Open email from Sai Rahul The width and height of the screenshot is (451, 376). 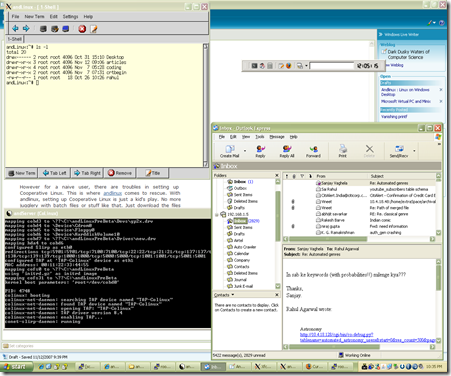(x=359, y=189)
